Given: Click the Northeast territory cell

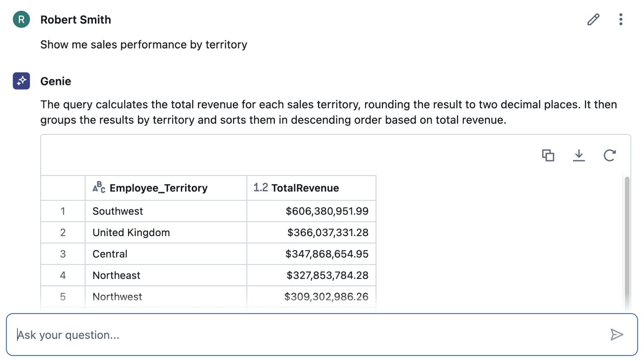Looking at the screenshot, I should pos(117,275).
